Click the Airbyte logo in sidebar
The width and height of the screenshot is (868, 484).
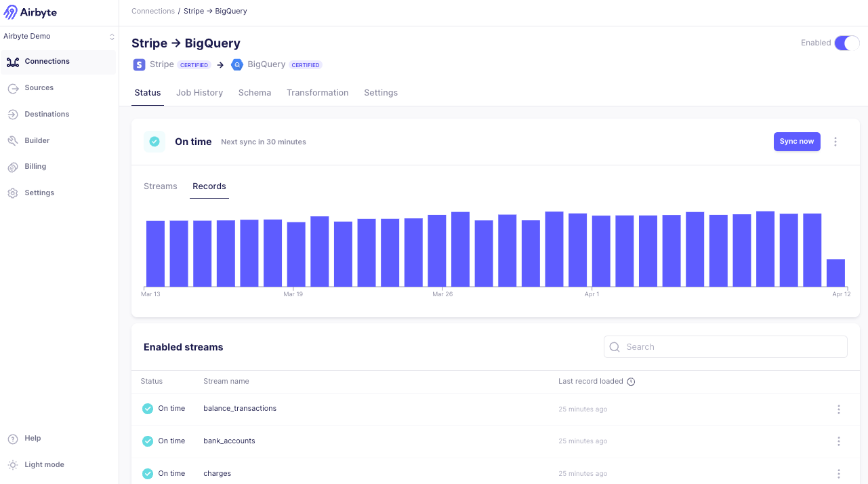click(x=30, y=12)
